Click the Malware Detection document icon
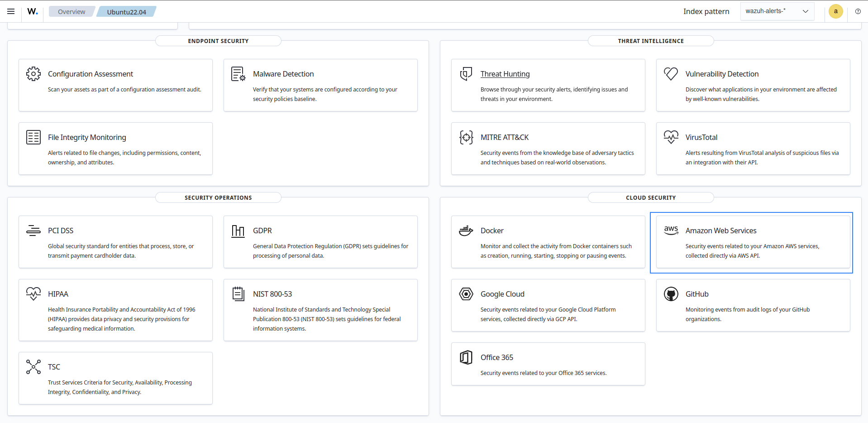Image resolution: width=868 pixels, height=423 pixels. coord(238,73)
